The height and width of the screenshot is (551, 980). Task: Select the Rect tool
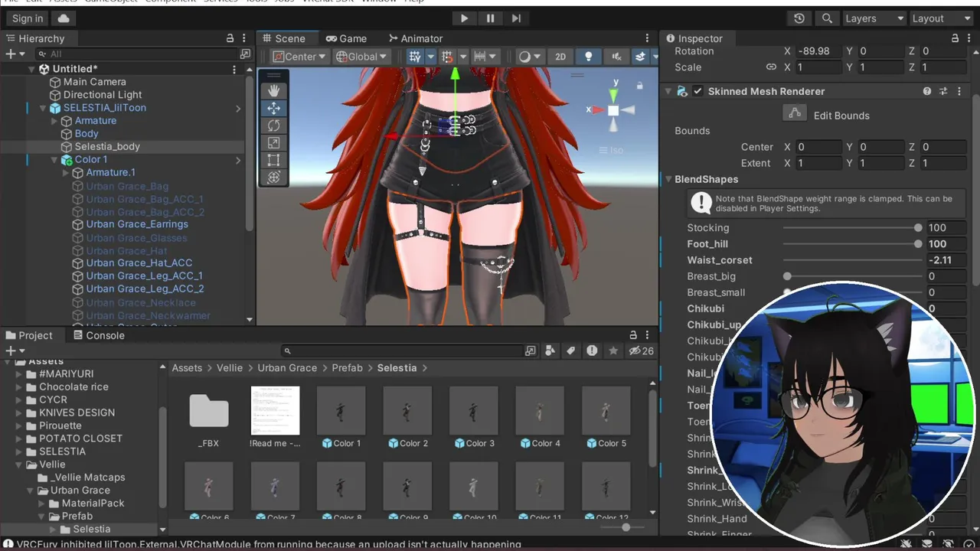[x=273, y=161]
